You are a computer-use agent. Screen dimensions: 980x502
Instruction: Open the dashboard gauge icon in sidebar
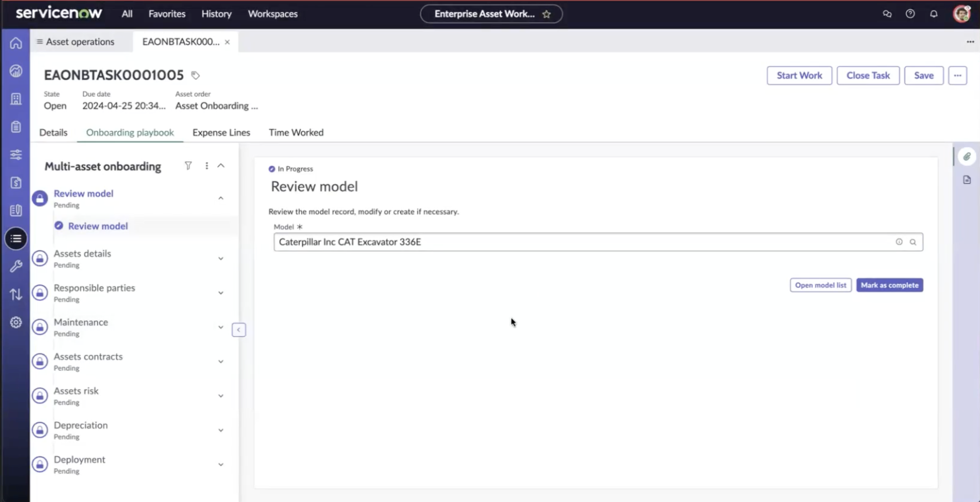[x=16, y=71]
